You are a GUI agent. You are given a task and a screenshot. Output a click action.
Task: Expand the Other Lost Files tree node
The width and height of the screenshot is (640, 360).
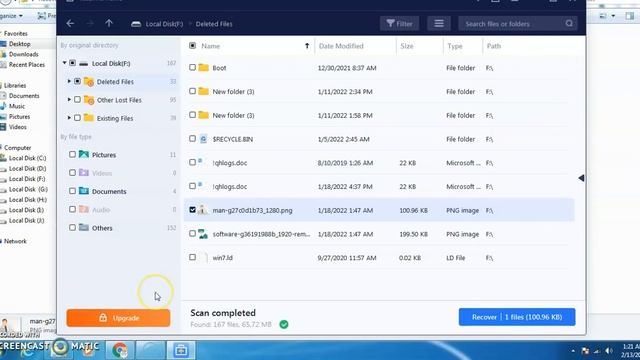69,100
